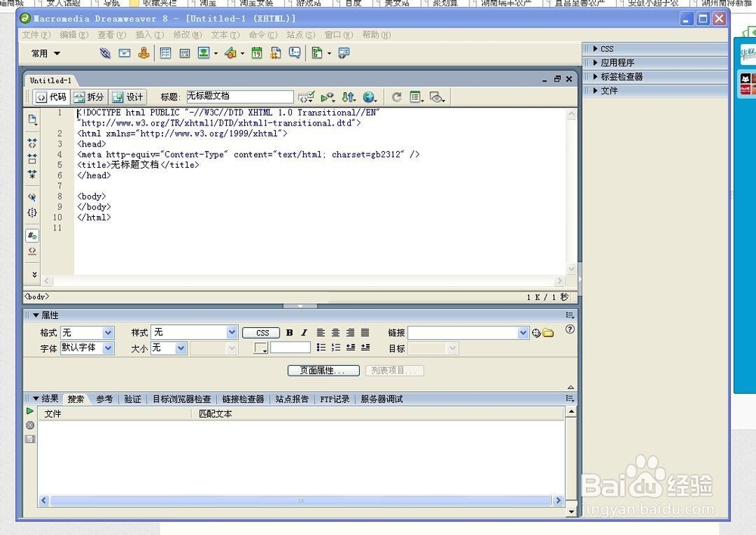Viewport: 756px width, 535px height.
Task: Align text center in Properties
Action: tap(336, 332)
